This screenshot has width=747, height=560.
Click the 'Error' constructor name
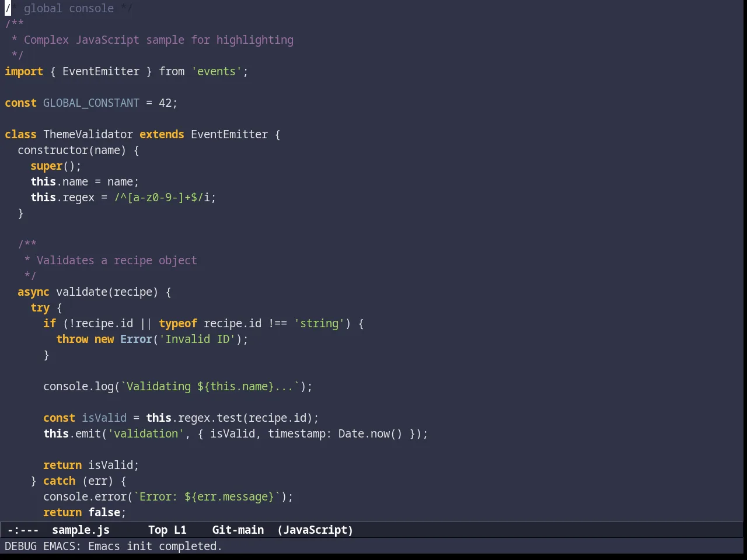(x=136, y=339)
